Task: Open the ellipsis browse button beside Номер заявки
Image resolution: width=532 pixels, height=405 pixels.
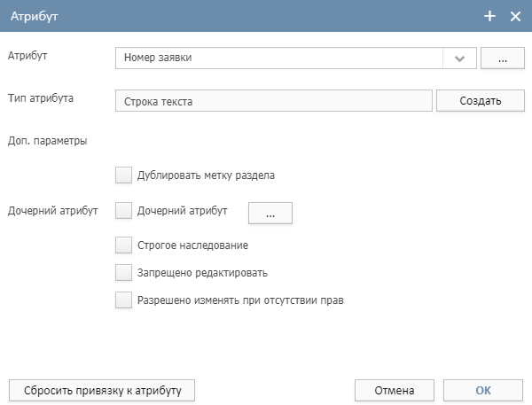Action: [x=503, y=58]
